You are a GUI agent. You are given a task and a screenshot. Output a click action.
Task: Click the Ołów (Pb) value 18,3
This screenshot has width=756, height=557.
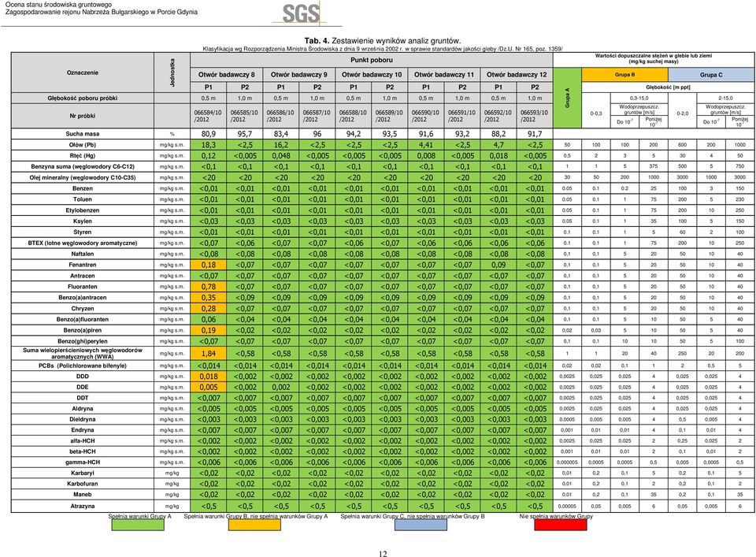pyautogui.click(x=208, y=145)
